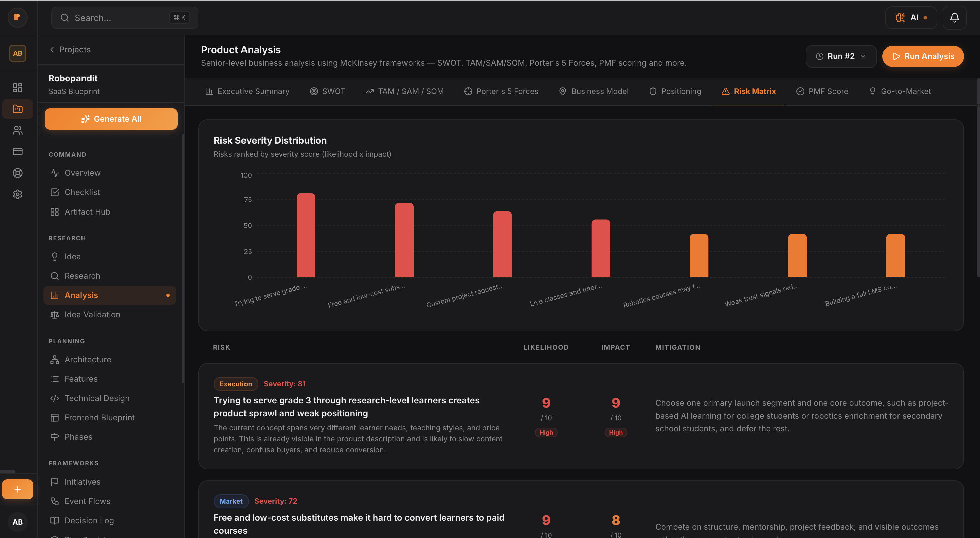Open the settings gear in the left rail

click(x=17, y=194)
